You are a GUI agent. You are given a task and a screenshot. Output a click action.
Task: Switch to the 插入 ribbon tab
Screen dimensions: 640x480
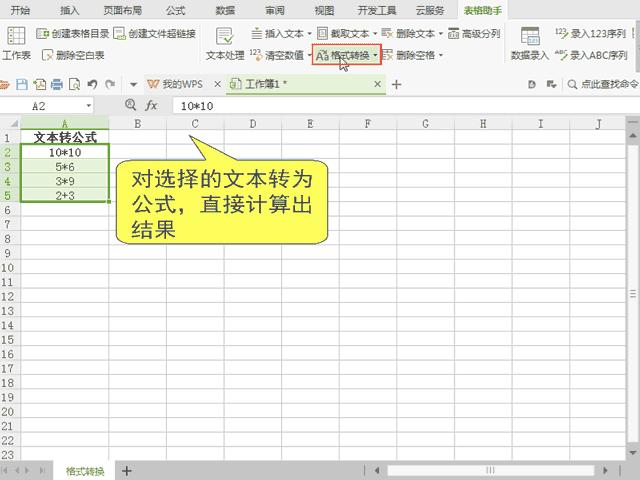69,10
